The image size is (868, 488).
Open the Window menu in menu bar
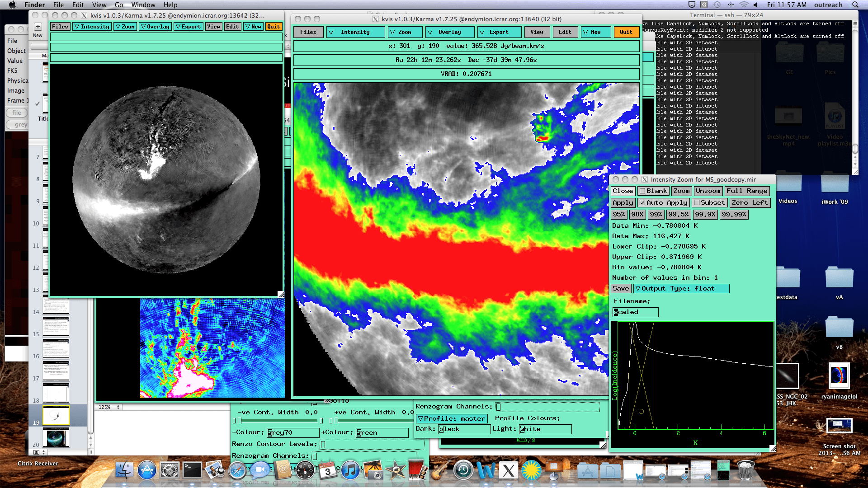pyautogui.click(x=143, y=5)
